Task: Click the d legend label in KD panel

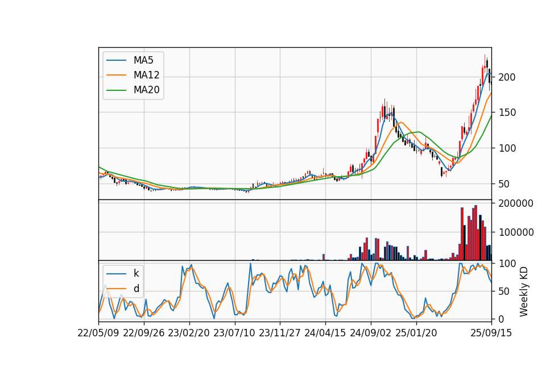Action: (x=136, y=289)
